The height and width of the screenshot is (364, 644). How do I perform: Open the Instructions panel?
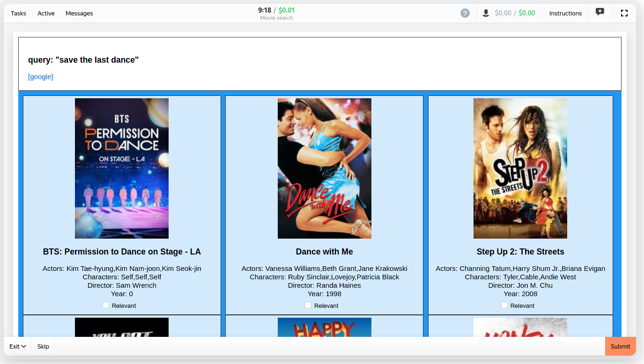(x=565, y=13)
